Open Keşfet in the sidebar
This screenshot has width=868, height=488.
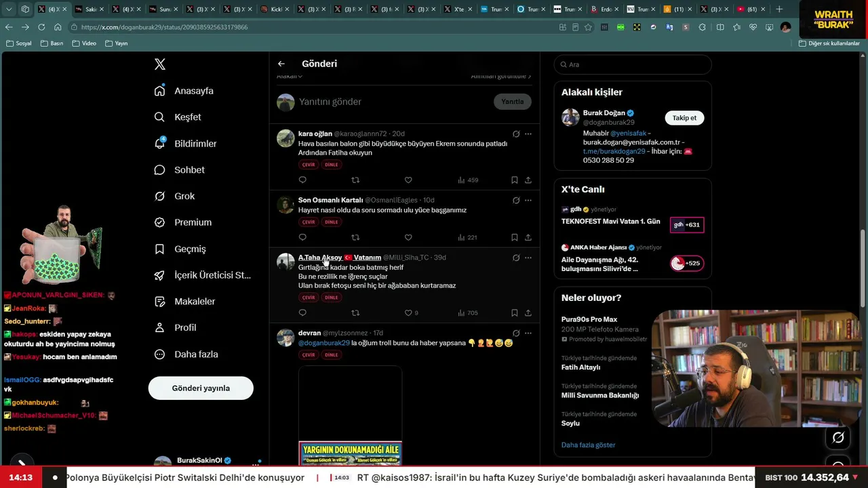pyautogui.click(x=178, y=117)
